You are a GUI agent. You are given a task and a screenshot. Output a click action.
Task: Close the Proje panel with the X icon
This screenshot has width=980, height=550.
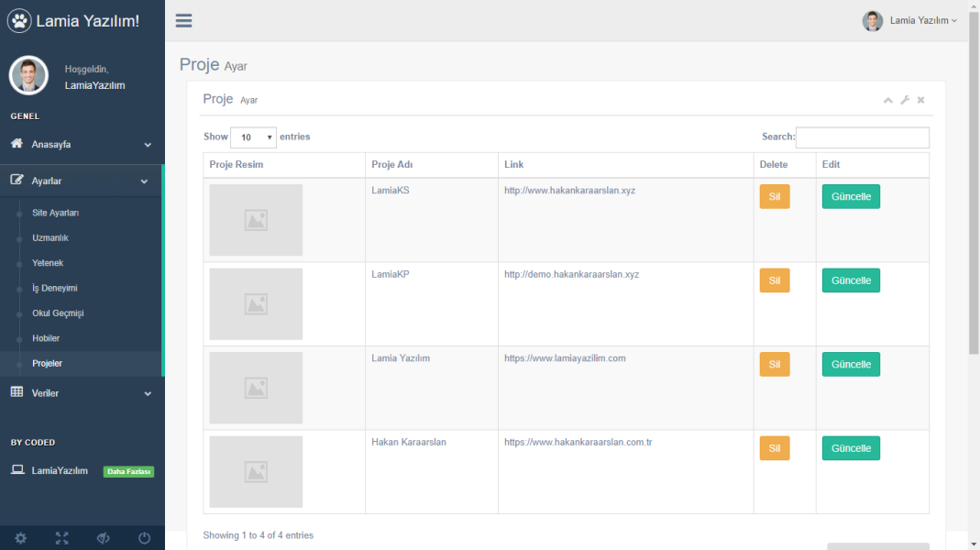(x=920, y=100)
